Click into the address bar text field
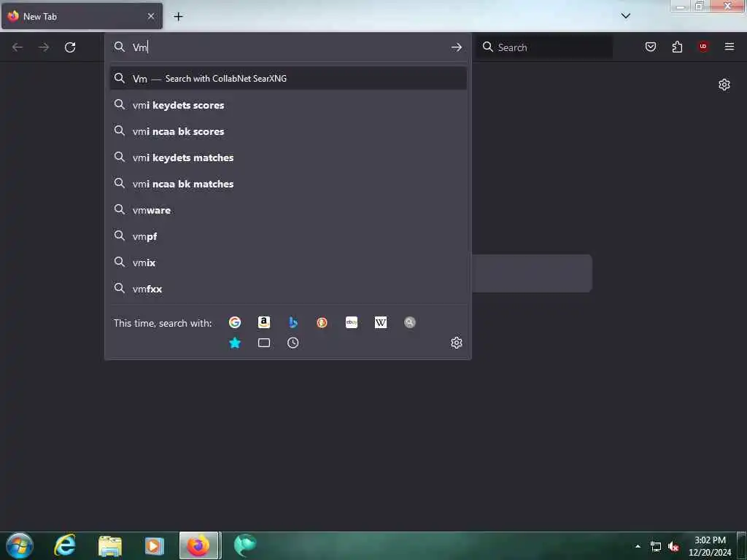This screenshot has width=747, height=560. click(288, 47)
